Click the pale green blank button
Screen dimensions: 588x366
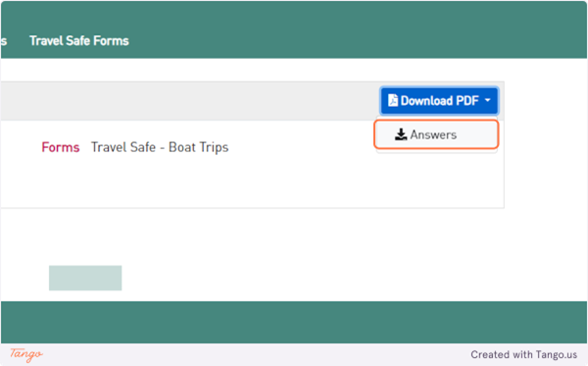[85, 278]
